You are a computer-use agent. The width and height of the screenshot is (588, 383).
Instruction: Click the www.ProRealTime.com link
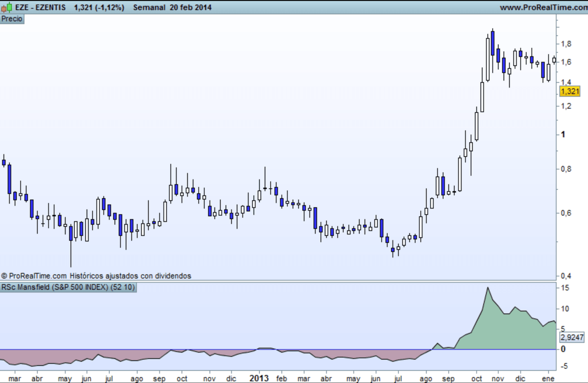[543, 7]
